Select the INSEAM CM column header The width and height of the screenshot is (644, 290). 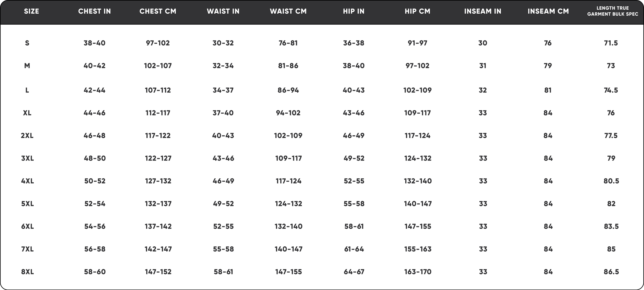[x=548, y=11]
